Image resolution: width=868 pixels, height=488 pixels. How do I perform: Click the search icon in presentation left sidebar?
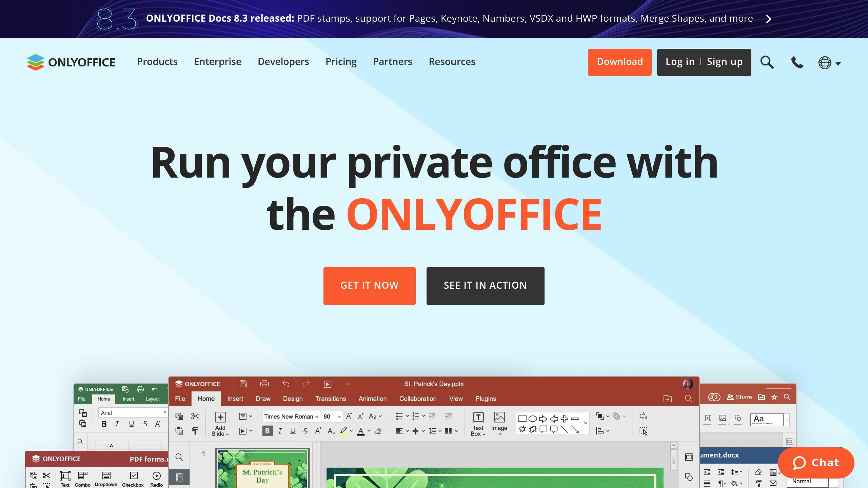[x=179, y=457]
